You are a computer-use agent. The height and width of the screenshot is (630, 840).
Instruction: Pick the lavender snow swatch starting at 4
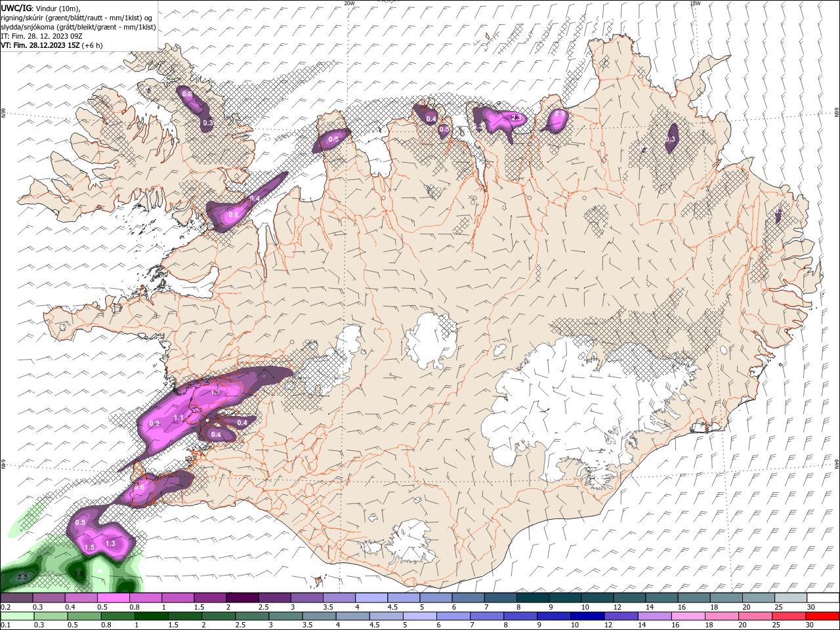click(371, 598)
